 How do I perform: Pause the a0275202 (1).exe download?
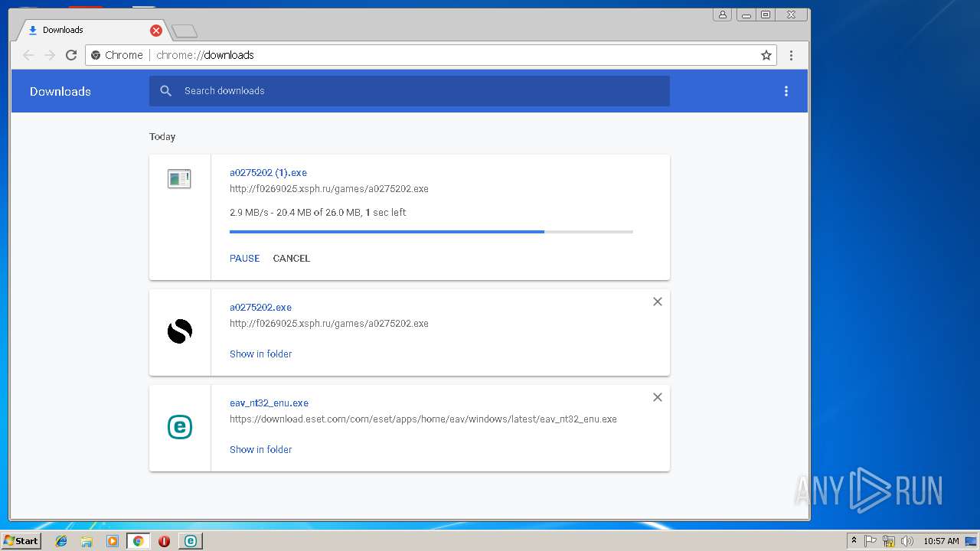click(x=244, y=259)
